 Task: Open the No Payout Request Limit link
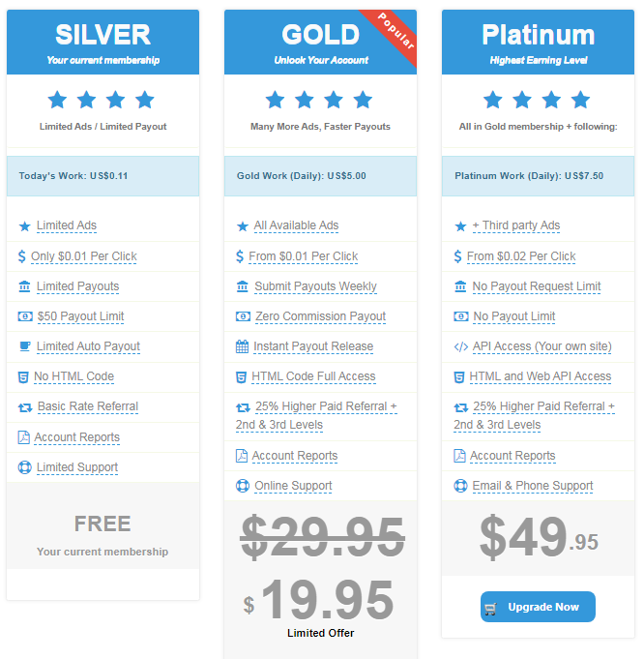click(x=537, y=286)
